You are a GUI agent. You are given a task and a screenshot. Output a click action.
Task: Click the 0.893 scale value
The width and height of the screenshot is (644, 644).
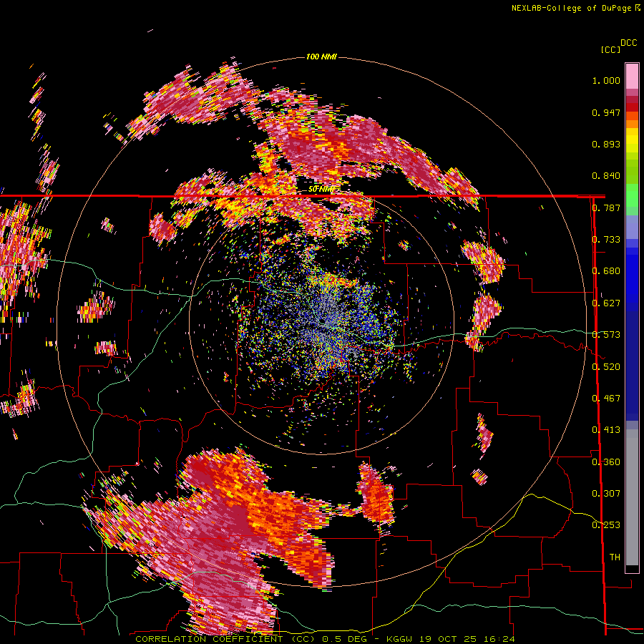tap(606, 144)
